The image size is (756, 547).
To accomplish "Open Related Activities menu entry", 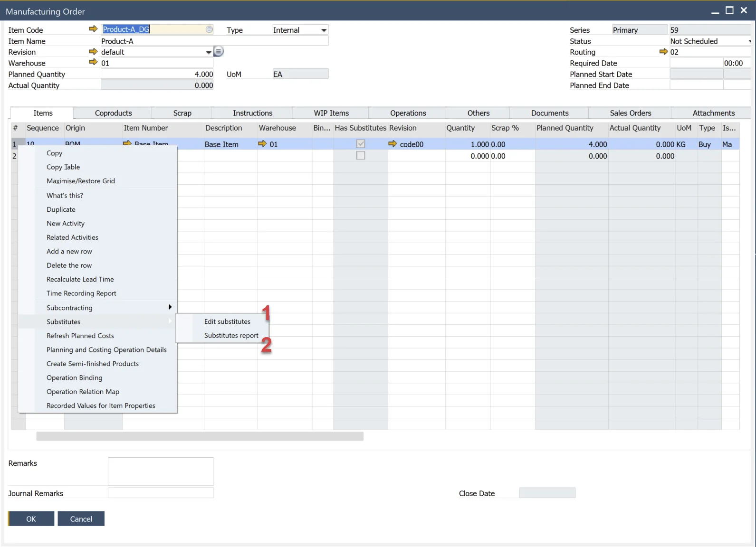I will (97, 237).
